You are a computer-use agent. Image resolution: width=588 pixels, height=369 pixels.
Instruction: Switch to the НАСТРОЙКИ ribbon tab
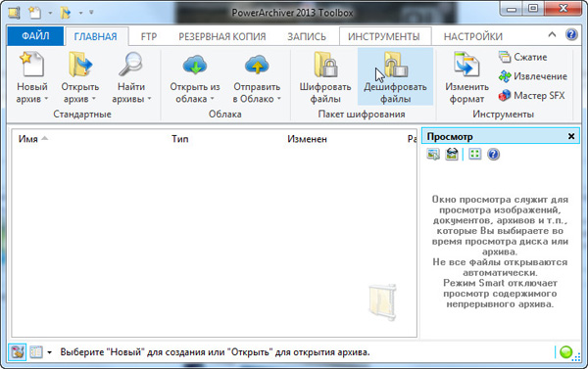473,36
